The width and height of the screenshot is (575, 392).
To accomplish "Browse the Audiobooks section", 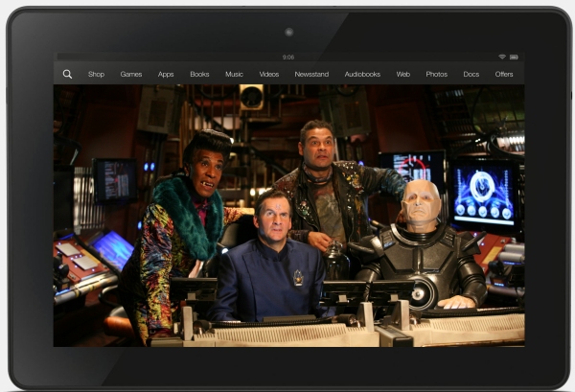I will point(362,74).
